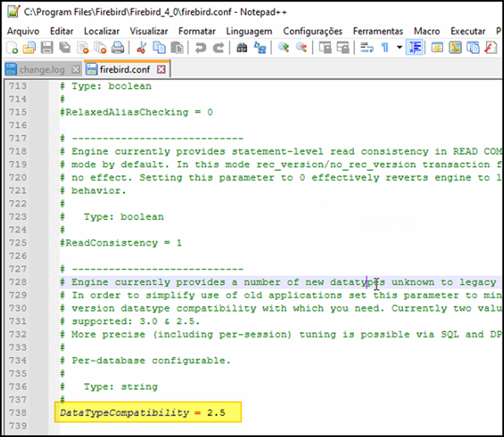
Task: Click the user-defined language icon
Action: (437, 48)
